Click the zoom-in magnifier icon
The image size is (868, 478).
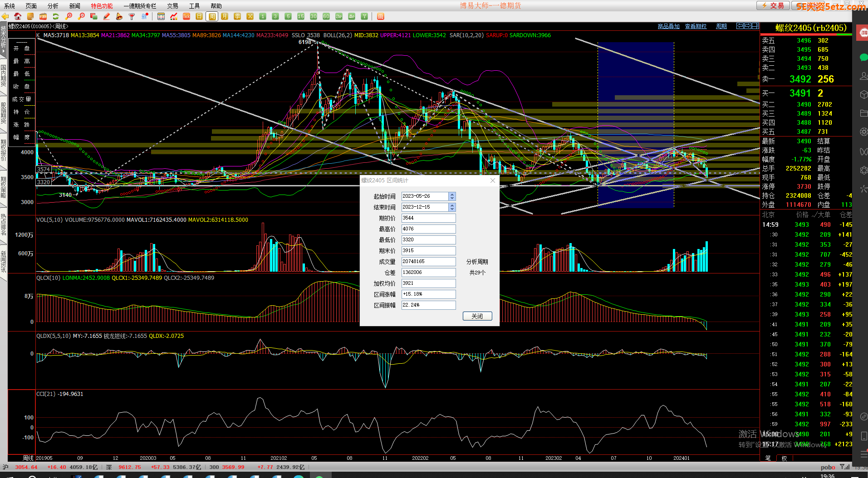(x=69, y=16)
